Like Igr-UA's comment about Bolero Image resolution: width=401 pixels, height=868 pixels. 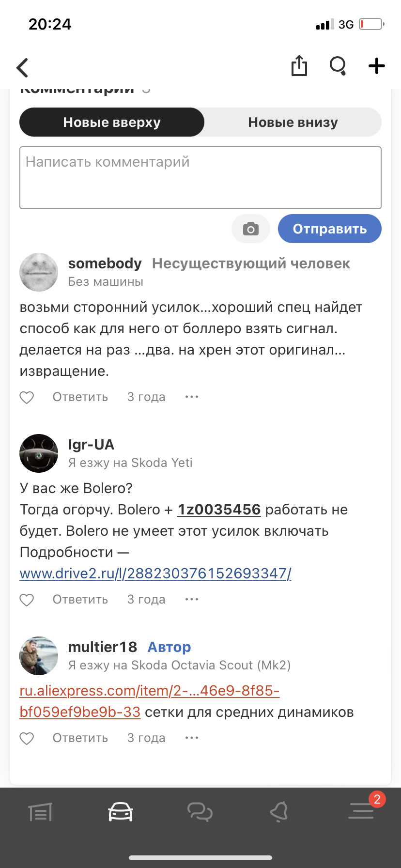(x=27, y=599)
